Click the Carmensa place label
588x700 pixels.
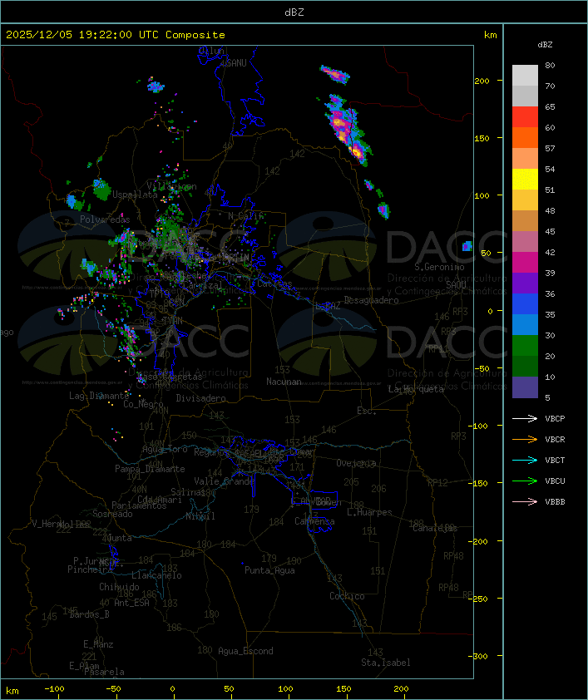tap(314, 521)
